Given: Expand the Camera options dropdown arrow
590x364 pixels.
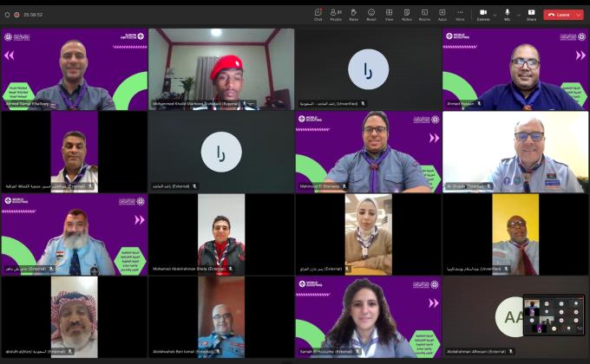Looking at the screenshot, I should [495, 14].
